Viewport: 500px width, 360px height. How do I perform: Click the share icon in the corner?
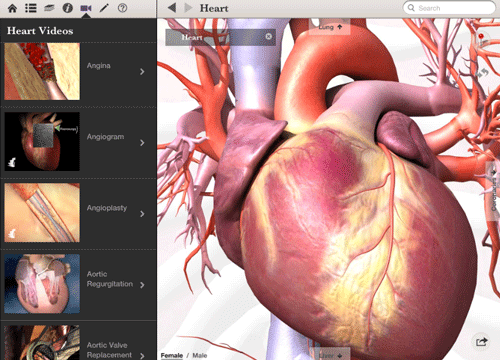[x=481, y=342]
